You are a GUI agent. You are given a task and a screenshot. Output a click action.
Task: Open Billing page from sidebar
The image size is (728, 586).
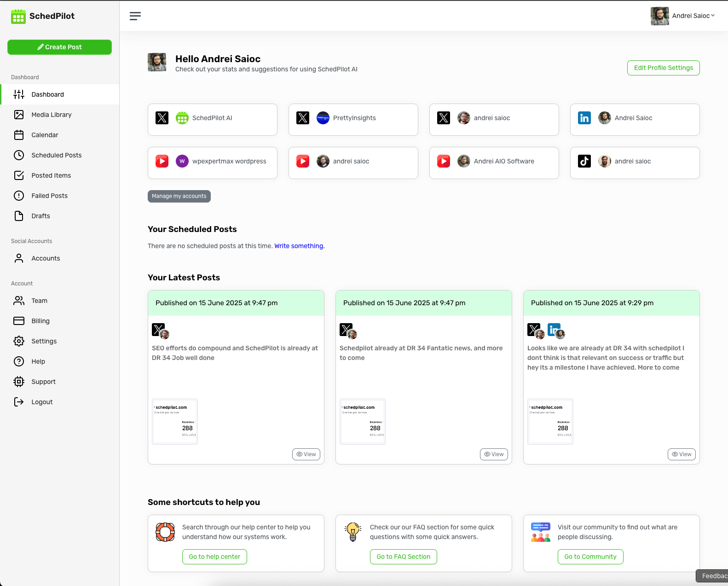60,321
